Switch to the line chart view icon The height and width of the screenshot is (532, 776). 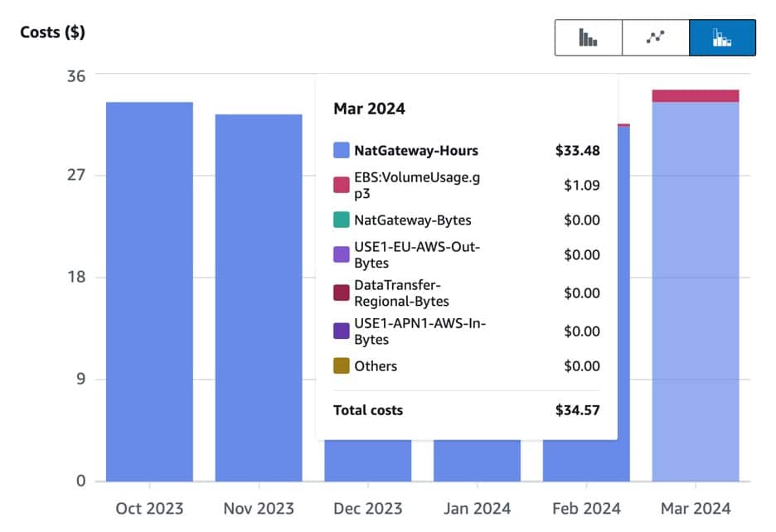[x=655, y=37]
